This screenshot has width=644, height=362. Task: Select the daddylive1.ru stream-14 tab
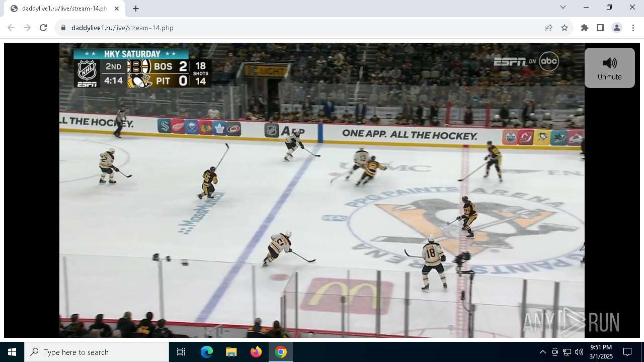coord(64,9)
